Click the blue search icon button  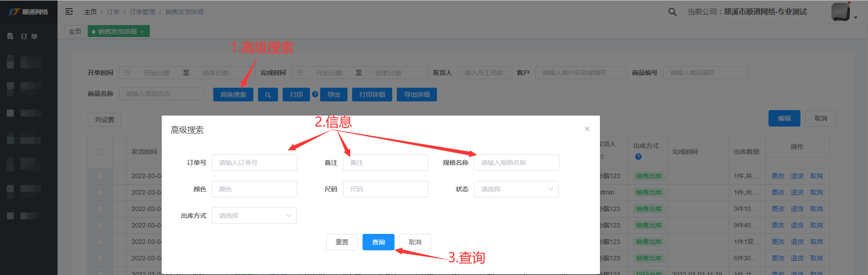(268, 95)
